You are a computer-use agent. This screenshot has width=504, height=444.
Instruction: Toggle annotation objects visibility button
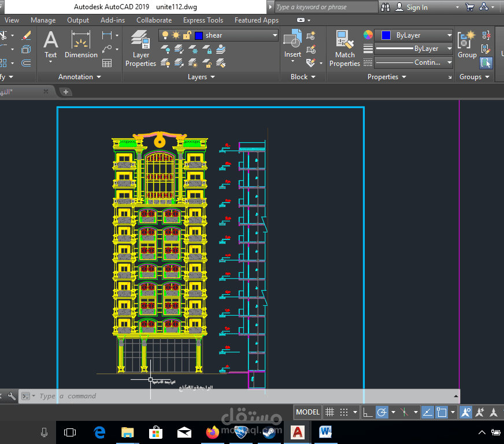tap(465, 412)
